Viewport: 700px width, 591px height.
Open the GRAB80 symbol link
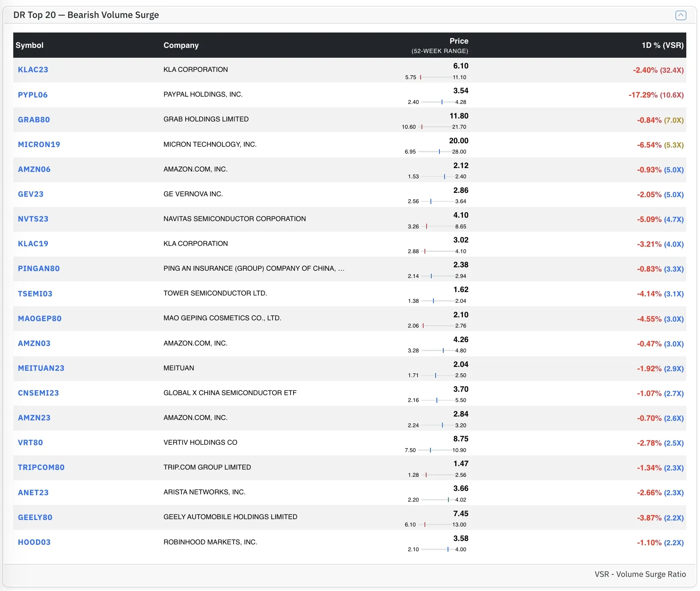(34, 120)
